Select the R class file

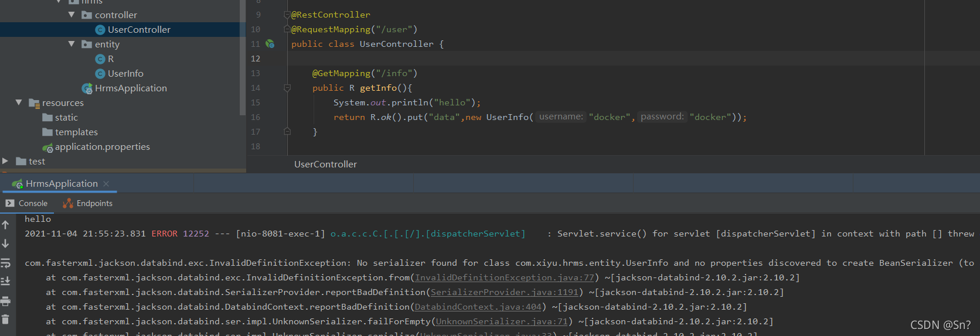[x=111, y=59]
